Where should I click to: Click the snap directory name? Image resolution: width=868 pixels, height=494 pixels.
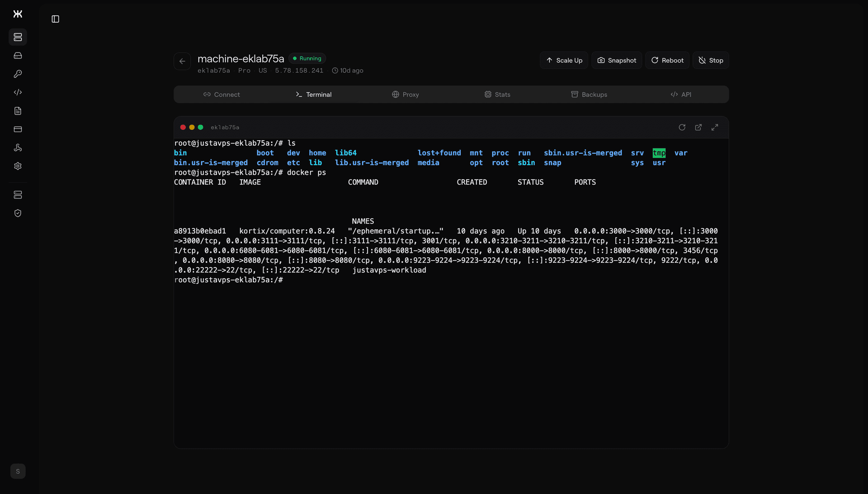tap(552, 163)
